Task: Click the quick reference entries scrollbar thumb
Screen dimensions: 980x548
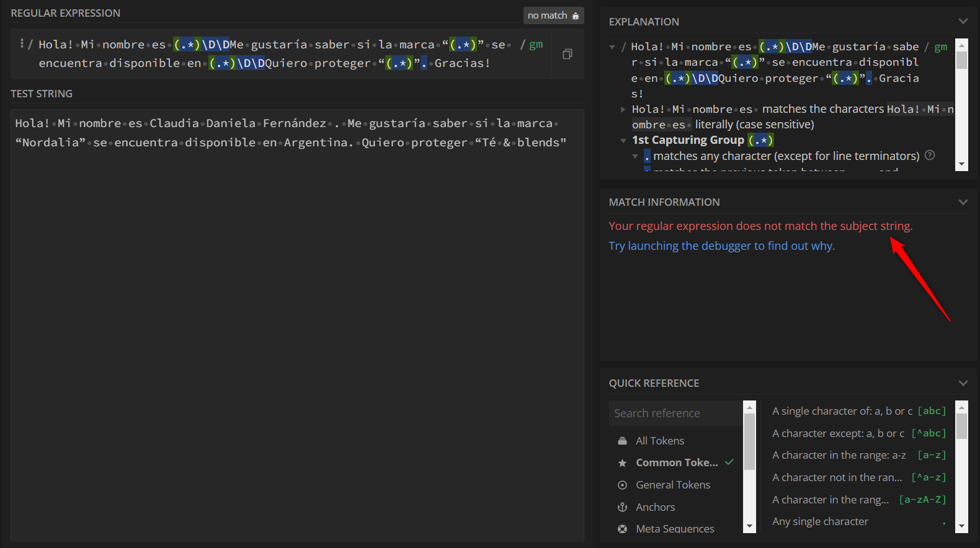Action: pyautogui.click(x=961, y=426)
